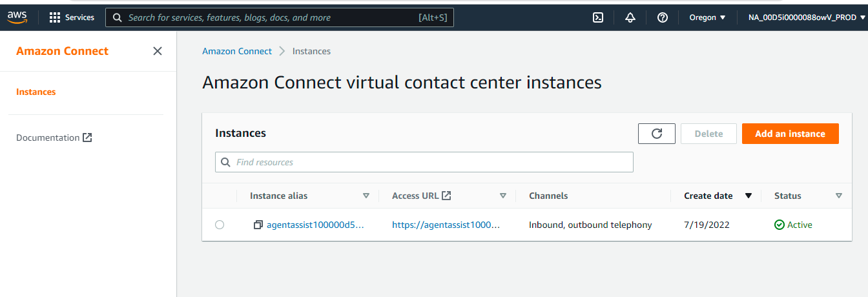Open the notifications bell
Viewport: 868px width, 297px height.
[x=630, y=17]
